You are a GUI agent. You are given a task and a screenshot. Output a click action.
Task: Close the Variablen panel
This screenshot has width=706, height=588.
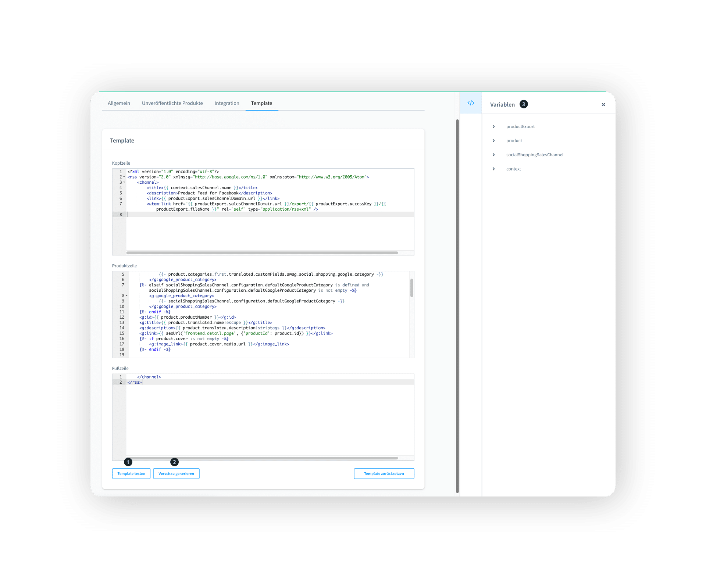click(603, 105)
